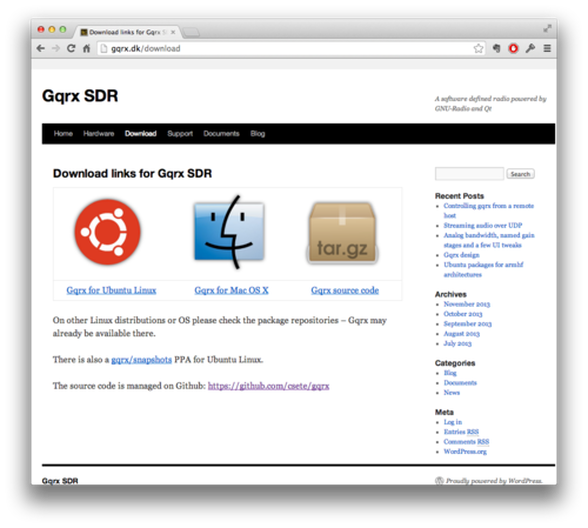588x528 pixels.
Task: Open post Ubuntu packages for armhf architectures
Action: 483,270
